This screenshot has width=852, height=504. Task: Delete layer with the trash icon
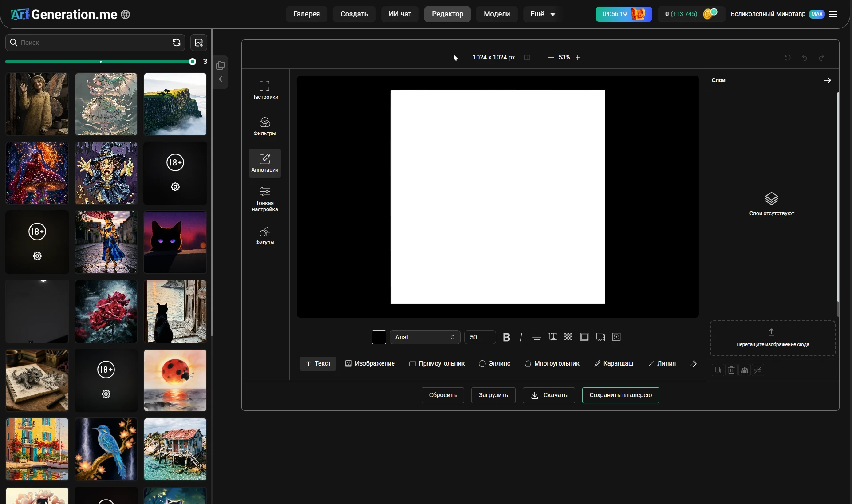pyautogui.click(x=731, y=370)
